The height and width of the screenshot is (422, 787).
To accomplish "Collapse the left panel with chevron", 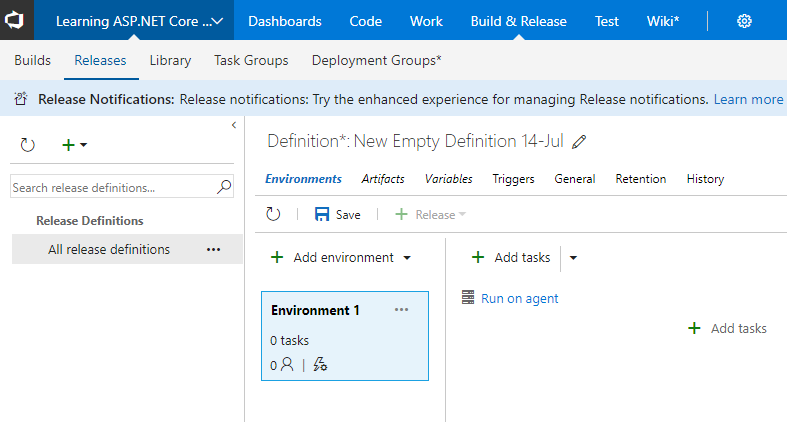I will point(234,125).
